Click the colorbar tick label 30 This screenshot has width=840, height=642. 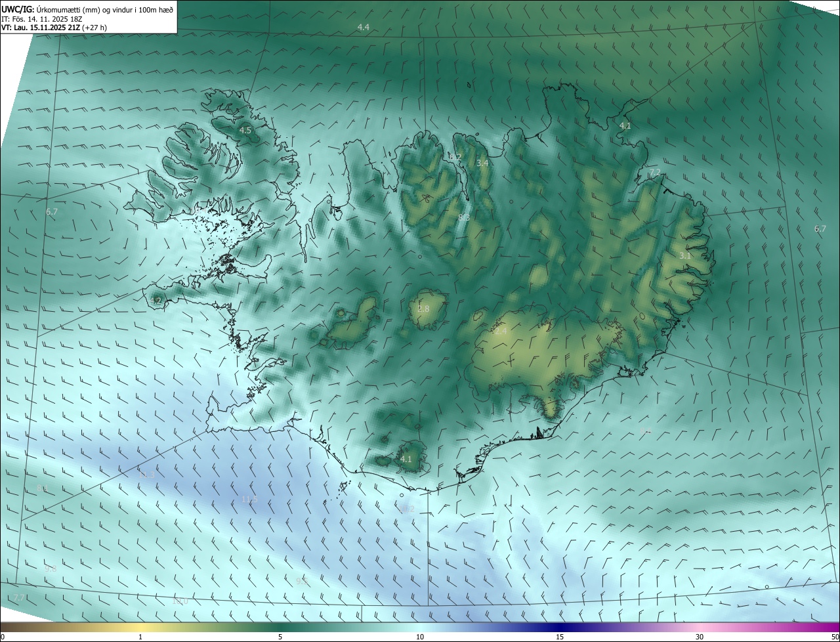[x=700, y=637]
